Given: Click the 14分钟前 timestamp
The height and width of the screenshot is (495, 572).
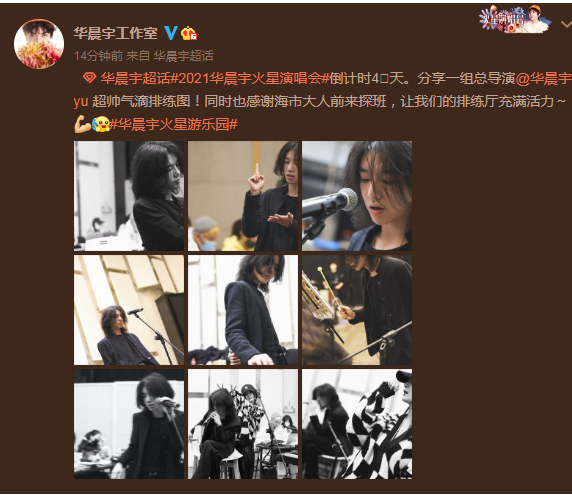Looking at the screenshot, I should point(98,56).
